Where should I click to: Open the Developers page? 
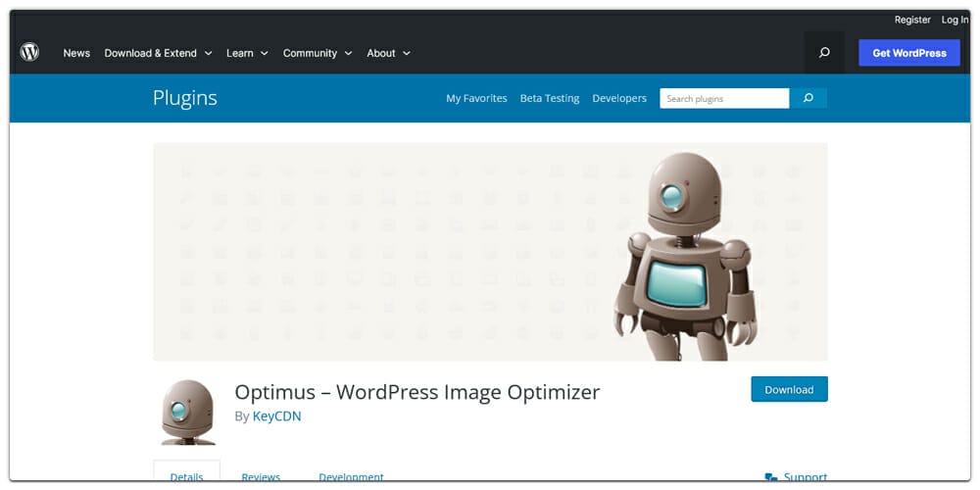point(619,98)
